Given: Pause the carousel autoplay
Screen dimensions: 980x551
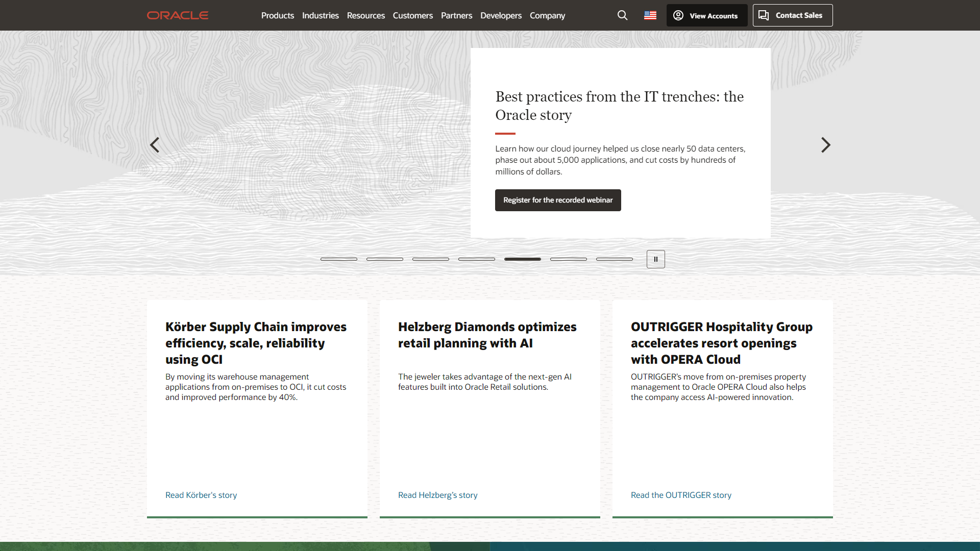Looking at the screenshot, I should (655, 259).
